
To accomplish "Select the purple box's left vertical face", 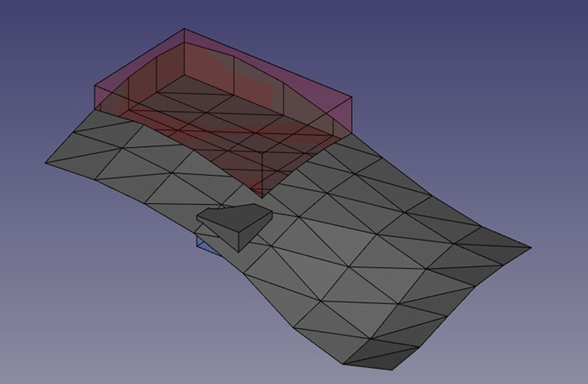I will click(x=110, y=92).
